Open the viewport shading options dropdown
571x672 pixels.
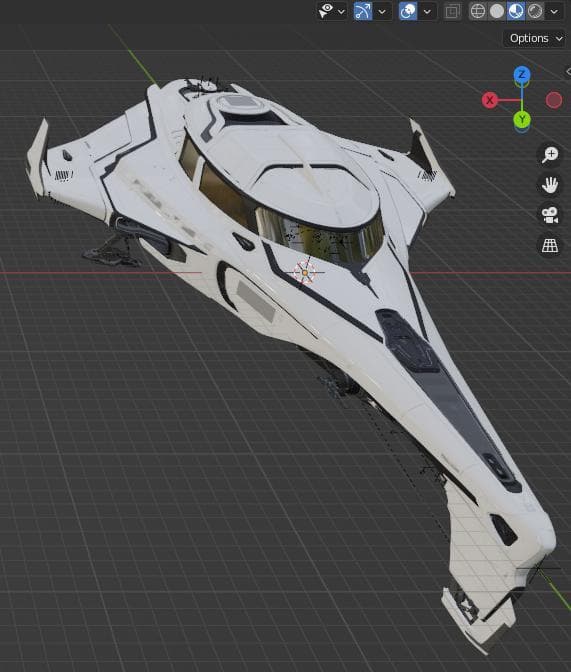(x=554, y=12)
